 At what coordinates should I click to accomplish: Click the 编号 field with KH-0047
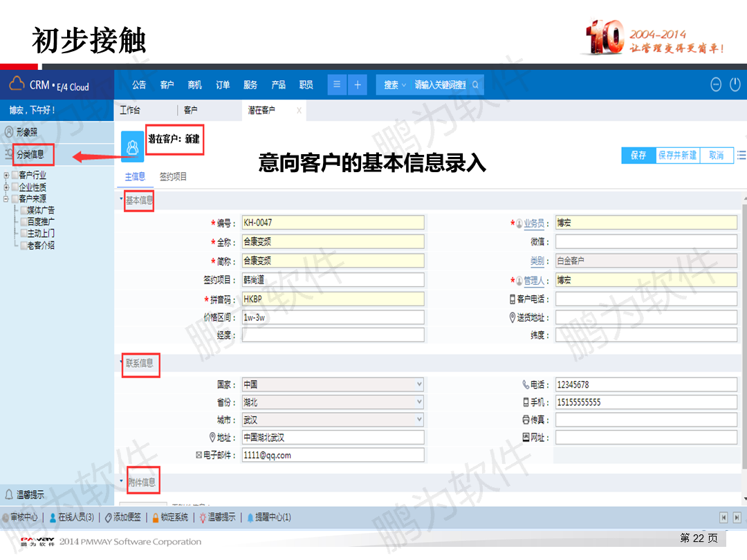pyautogui.click(x=333, y=223)
